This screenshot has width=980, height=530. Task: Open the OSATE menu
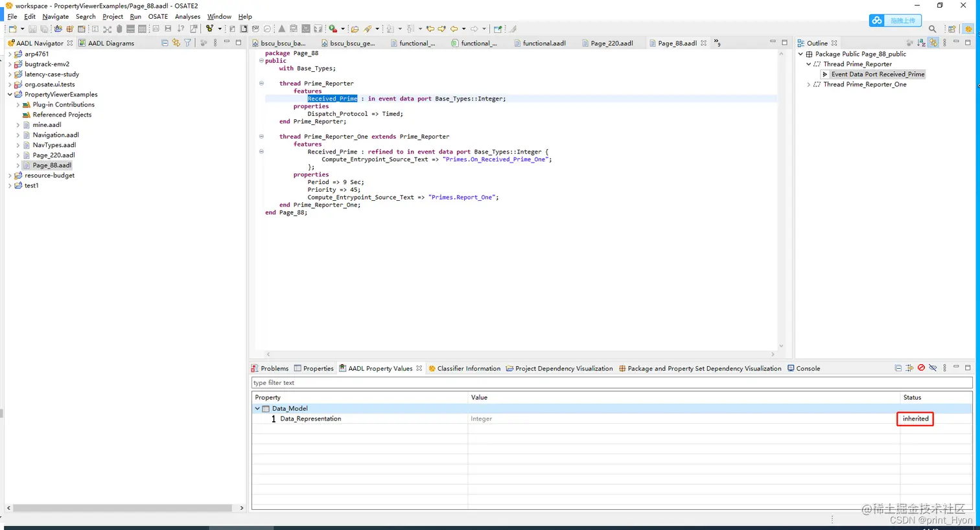pos(157,17)
